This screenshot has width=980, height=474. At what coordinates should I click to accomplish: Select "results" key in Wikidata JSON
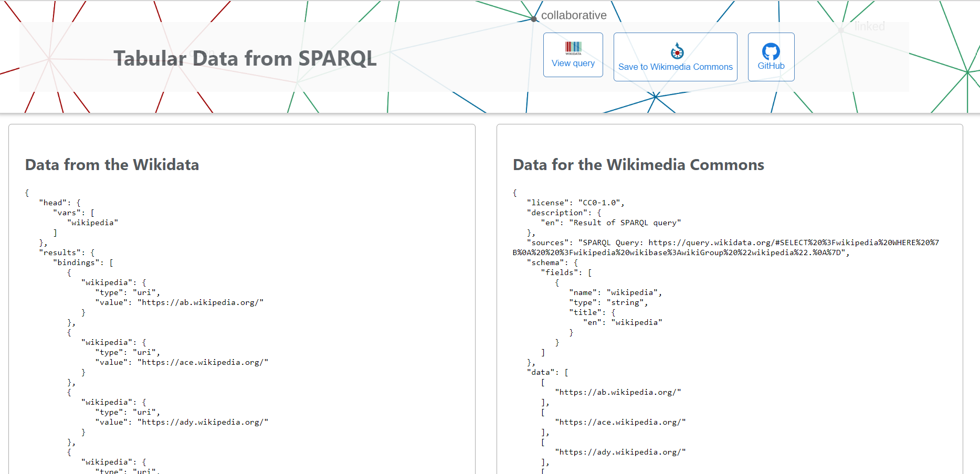pyautogui.click(x=60, y=252)
